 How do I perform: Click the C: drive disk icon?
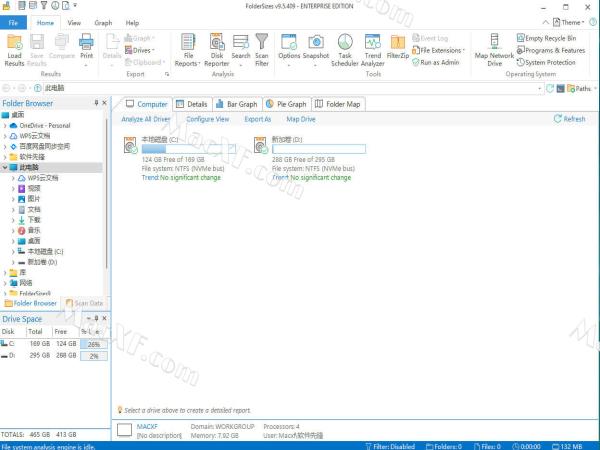click(130, 145)
